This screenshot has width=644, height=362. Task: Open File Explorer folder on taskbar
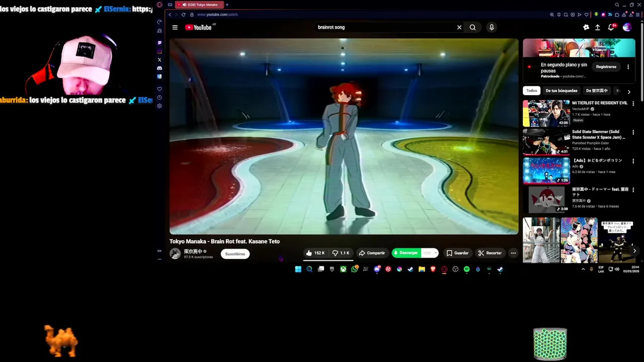pyautogui.click(x=422, y=269)
